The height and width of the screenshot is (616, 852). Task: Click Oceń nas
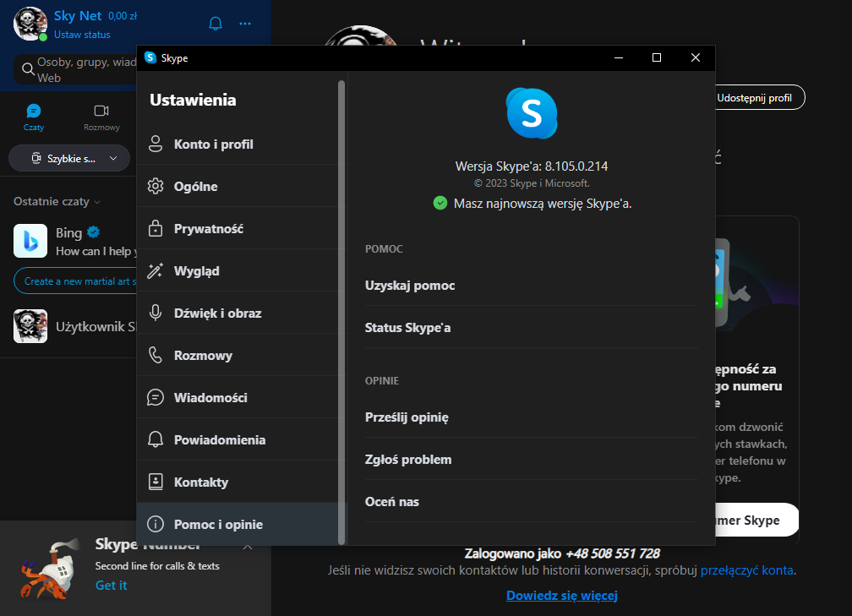coord(531,502)
